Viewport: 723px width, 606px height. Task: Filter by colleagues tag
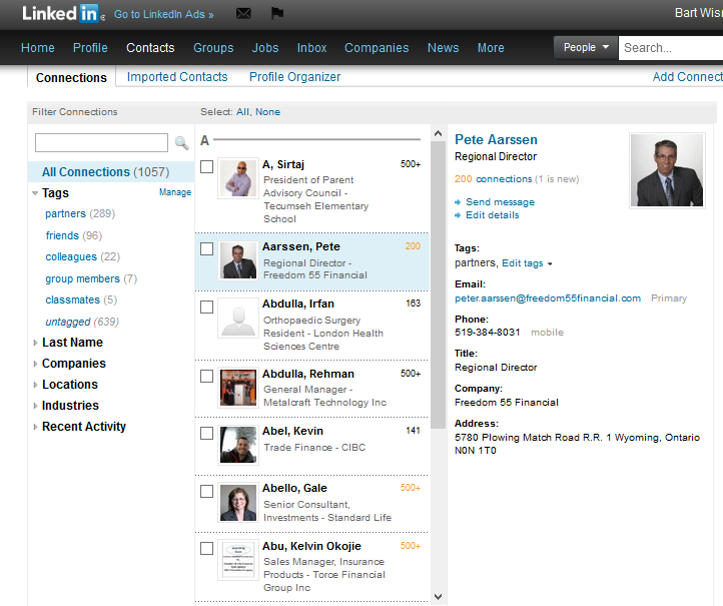tap(71, 257)
